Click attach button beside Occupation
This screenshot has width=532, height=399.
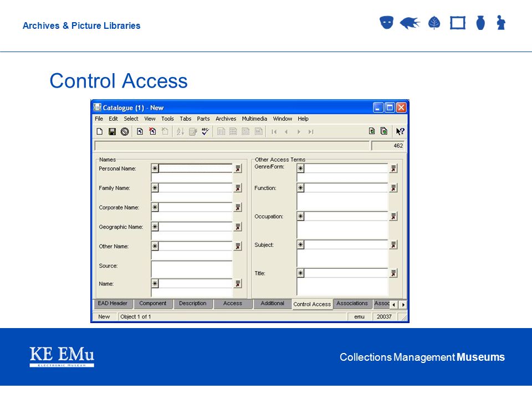[x=393, y=216]
